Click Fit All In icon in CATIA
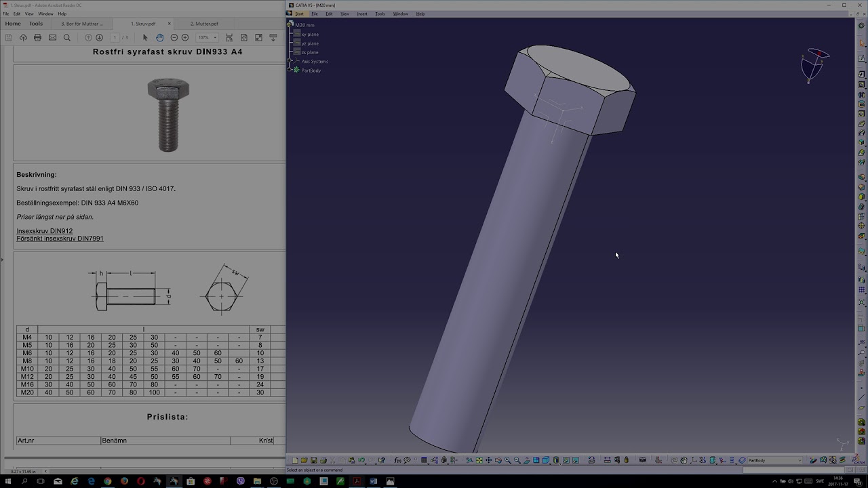 coord(479,460)
